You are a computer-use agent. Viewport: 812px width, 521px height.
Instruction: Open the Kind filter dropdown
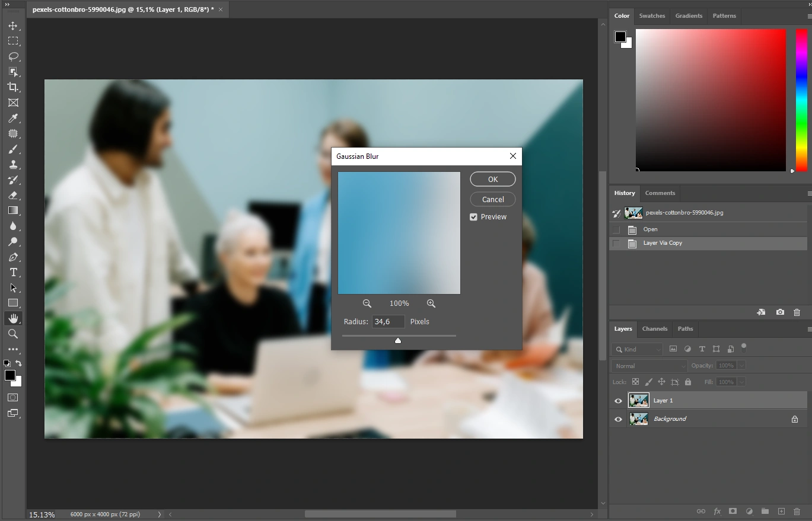[637, 350]
